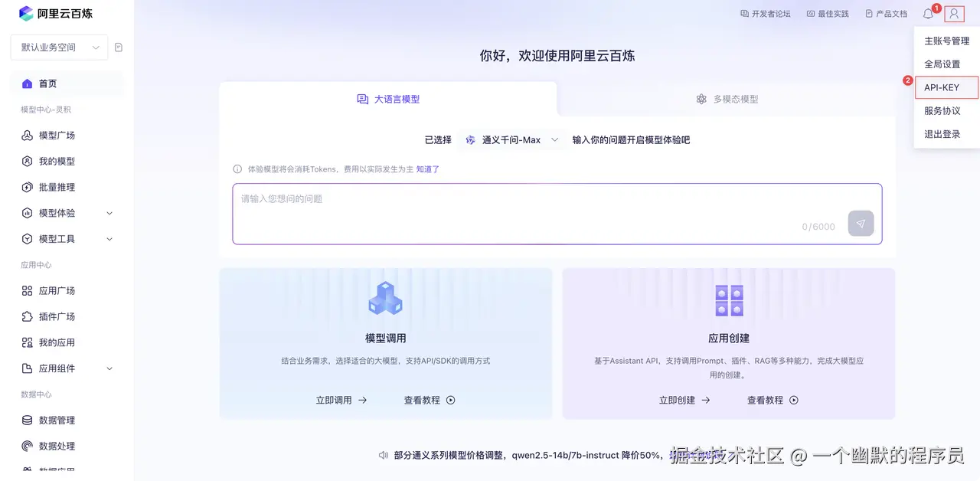Image resolution: width=980 pixels, height=481 pixels.
Task: Open the 默认业务空间 workspace dropdown
Action: [x=60, y=47]
